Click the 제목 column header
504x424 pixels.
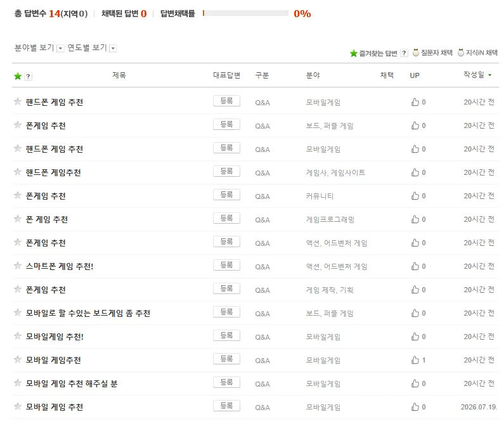click(x=119, y=75)
